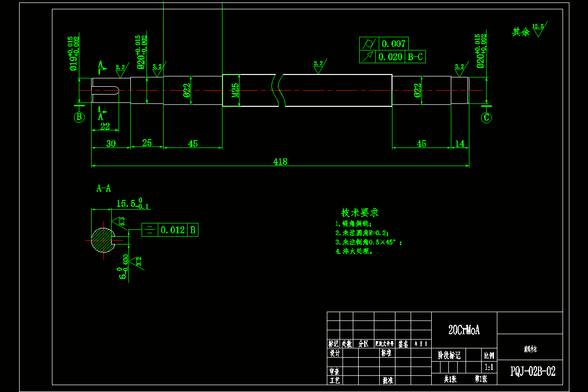Select note 1.锐角倒钝
The width and height of the screenshot is (588, 392).
coord(354,224)
